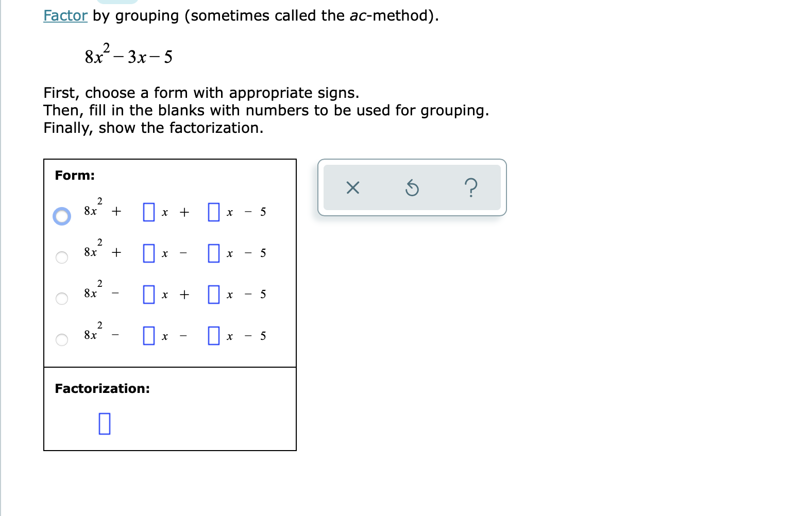Click the Factorization answer box
Viewport: 812px width, 516px height.
pyautogui.click(x=105, y=424)
